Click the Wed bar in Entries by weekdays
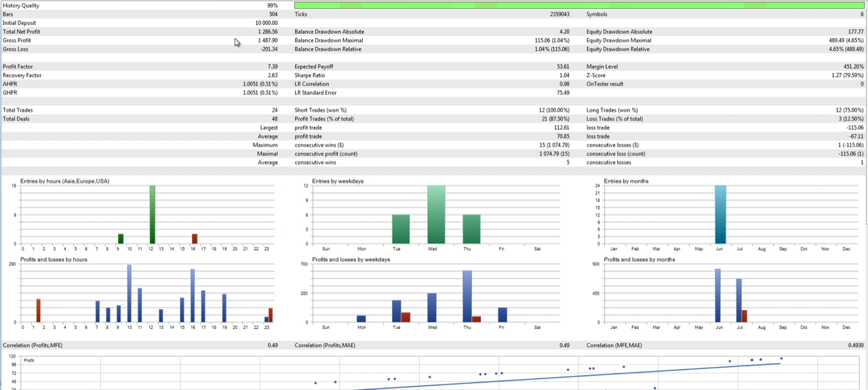Viewport: 868px width, 390px height. pyautogui.click(x=436, y=214)
